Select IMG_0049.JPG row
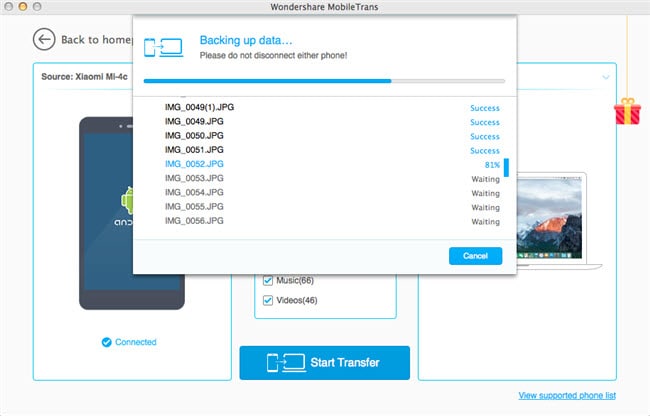The width and height of the screenshot is (650, 416). pyautogui.click(x=332, y=121)
